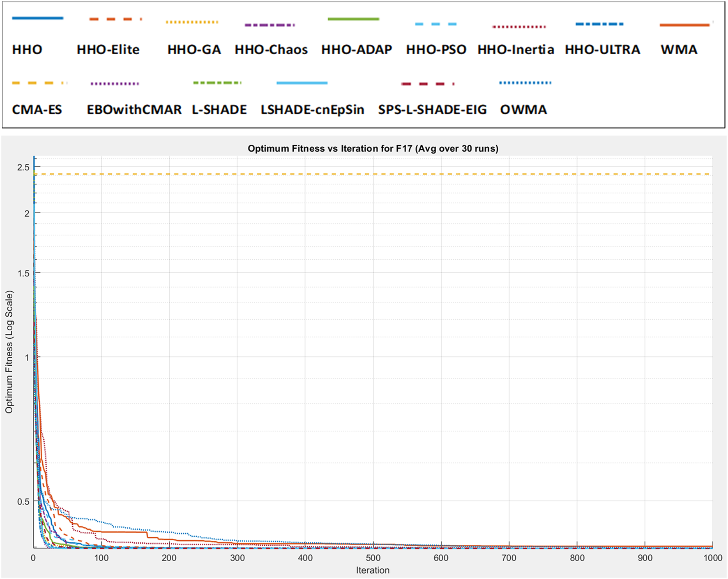Select the OWMA dotted blue legend line
The width and height of the screenshot is (728, 579).
click(525, 83)
